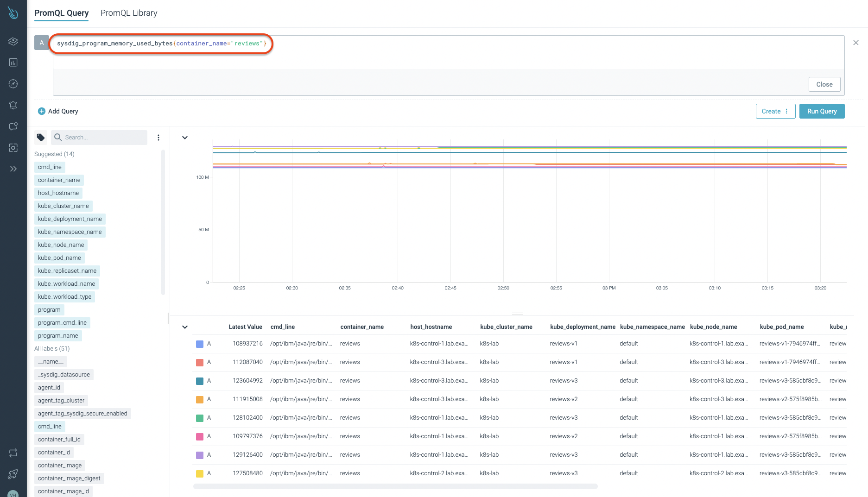Viewport: 868px width, 497px height.
Task: Click the purple swatch for value 129126400
Action: [x=200, y=455]
